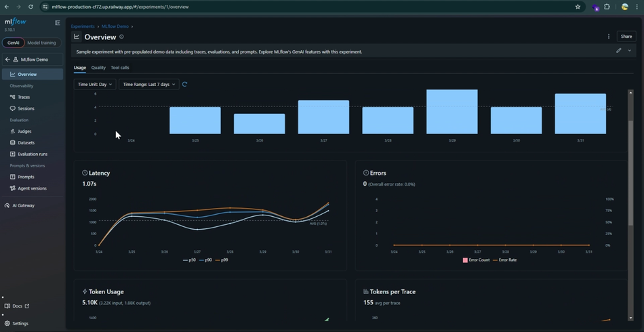Viewport: 644px width, 332px height.
Task: Edit the experiment description with pencil icon
Action: [x=618, y=50]
